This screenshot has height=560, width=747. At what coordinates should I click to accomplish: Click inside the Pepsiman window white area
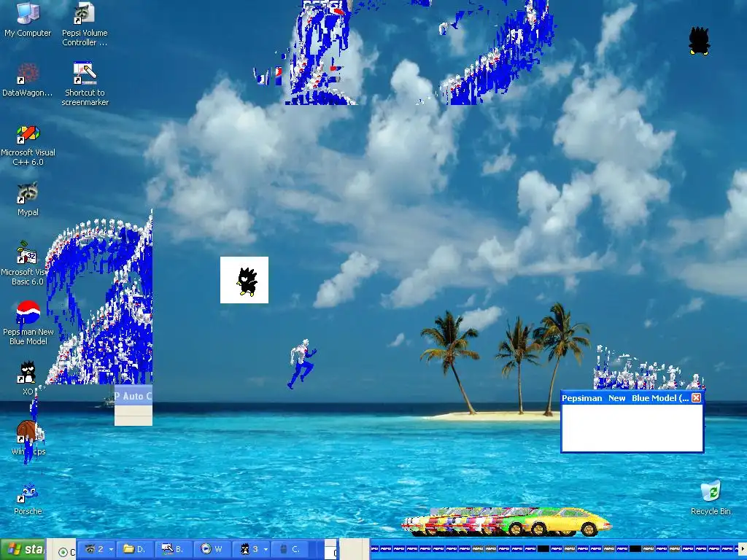(632, 427)
